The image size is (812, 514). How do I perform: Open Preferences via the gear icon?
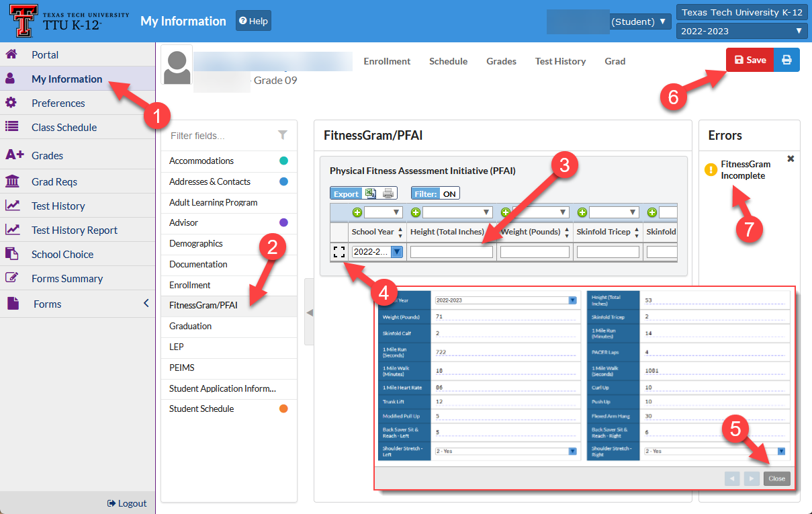point(11,103)
